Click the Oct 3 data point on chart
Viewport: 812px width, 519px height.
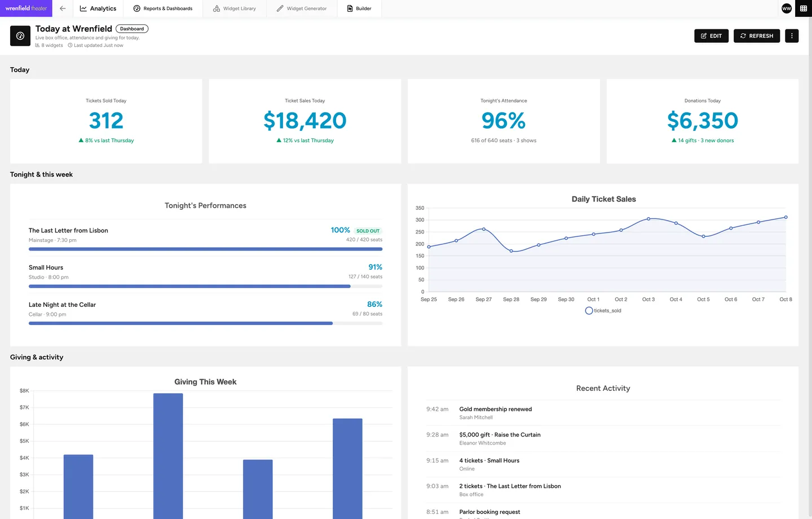coord(648,219)
